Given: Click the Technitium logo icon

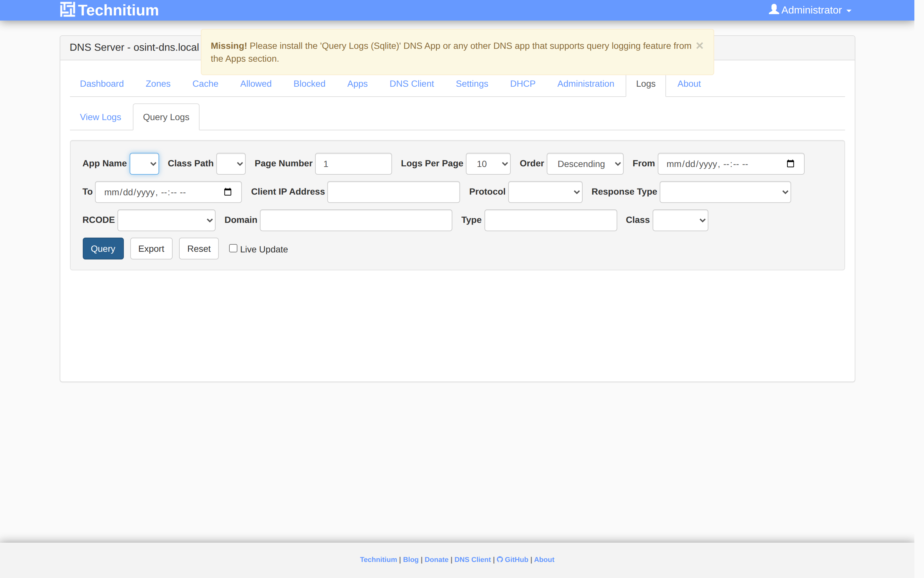Looking at the screenshot, I should pyautogui.click(x=68, y=10).
